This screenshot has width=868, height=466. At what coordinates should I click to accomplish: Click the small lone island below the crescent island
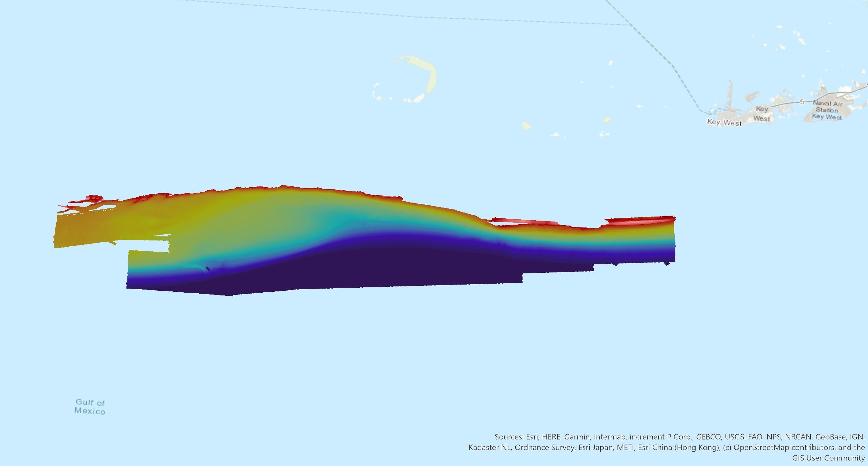point(526,126)
